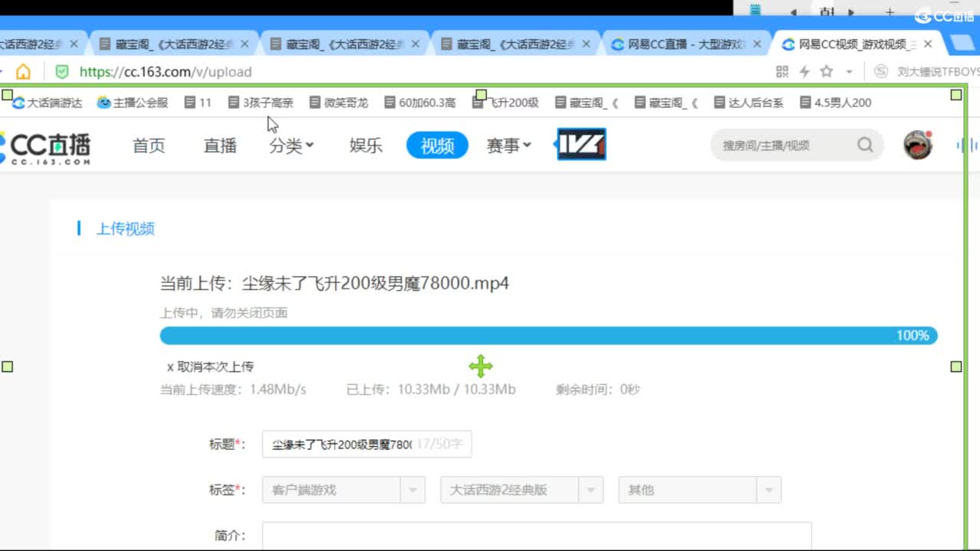
Task: Click the 已上传: 10.33Mb / 10.33Mb text
Action: coord(431,390)
